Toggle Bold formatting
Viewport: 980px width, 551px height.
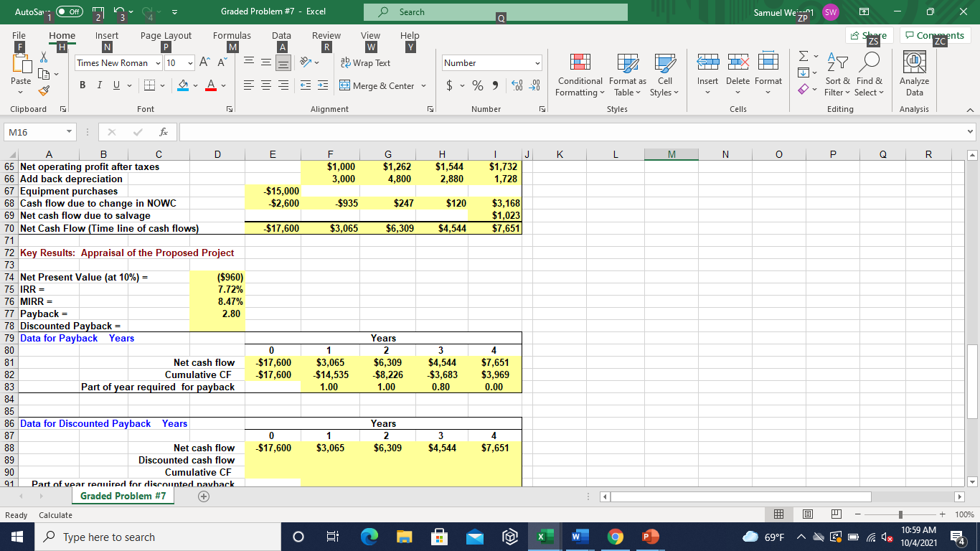point(82,86)
